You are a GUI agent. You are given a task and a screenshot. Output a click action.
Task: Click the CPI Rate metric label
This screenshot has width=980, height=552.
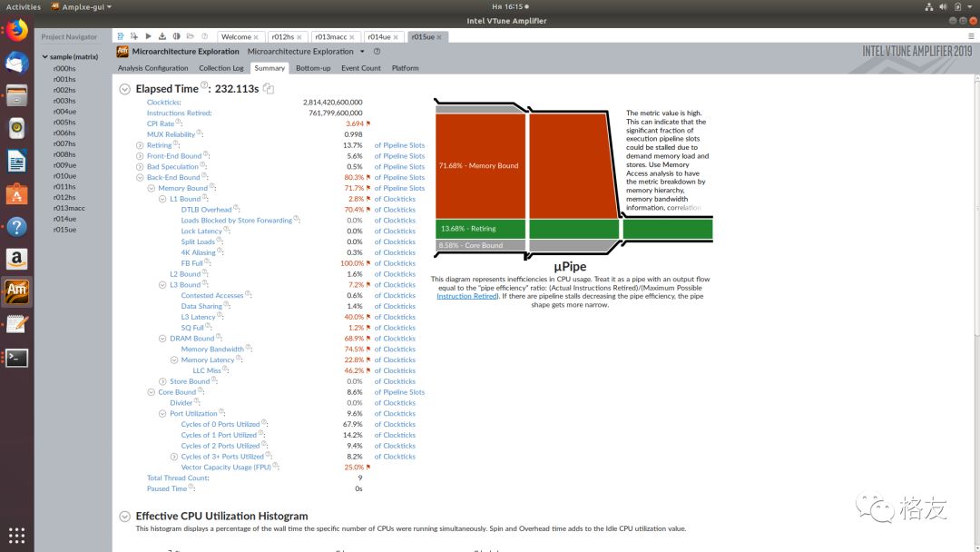(161, 123)
